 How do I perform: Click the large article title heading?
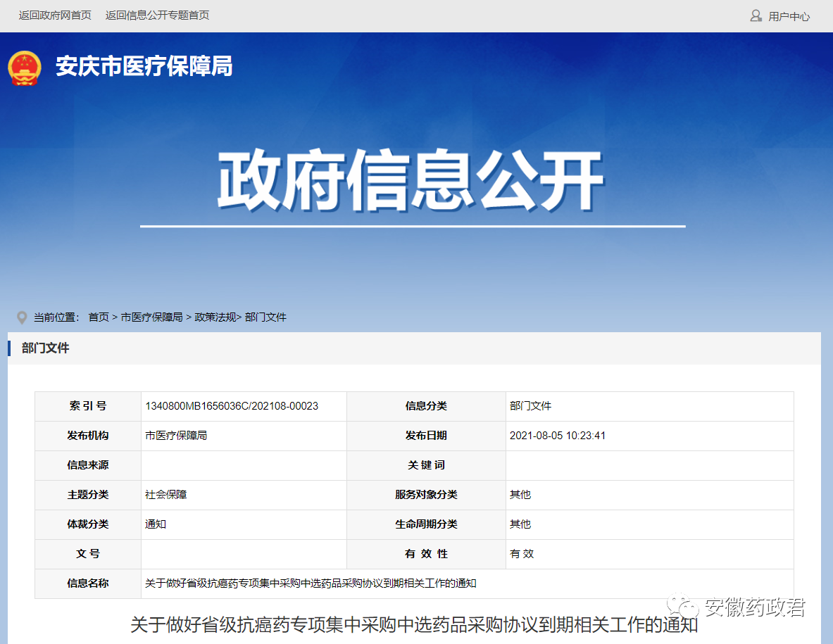click(414, 625)
